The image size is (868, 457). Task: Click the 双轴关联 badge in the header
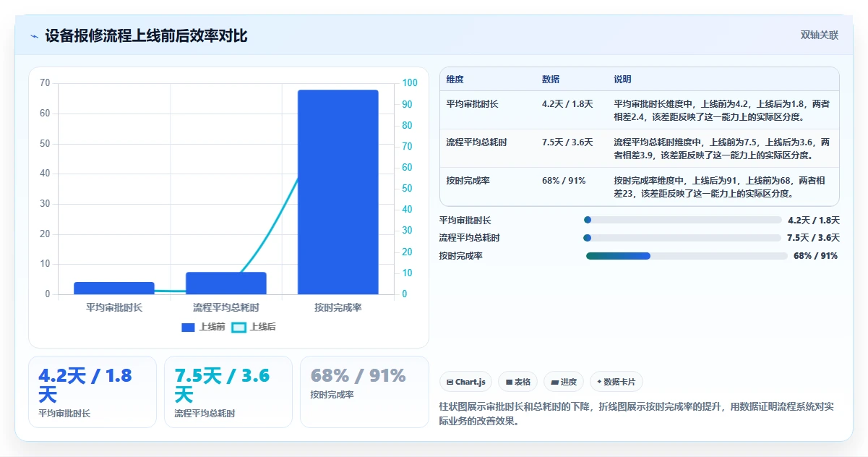click(820, 35)
